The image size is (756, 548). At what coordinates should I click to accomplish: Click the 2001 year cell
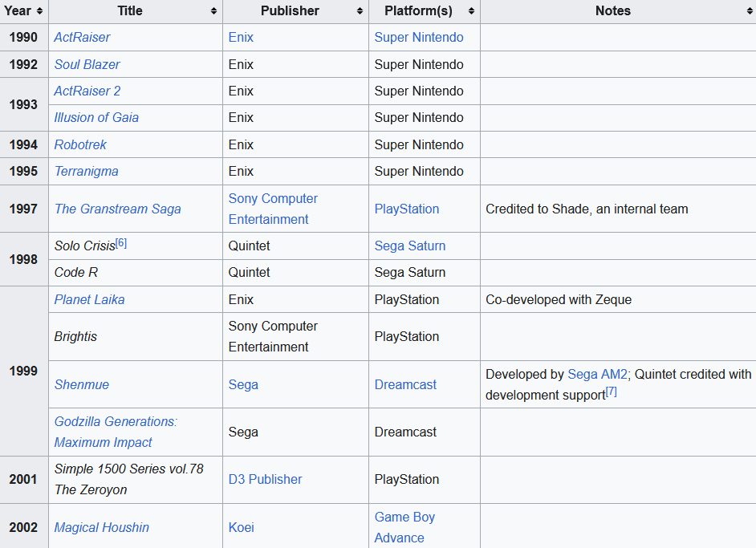24,479
